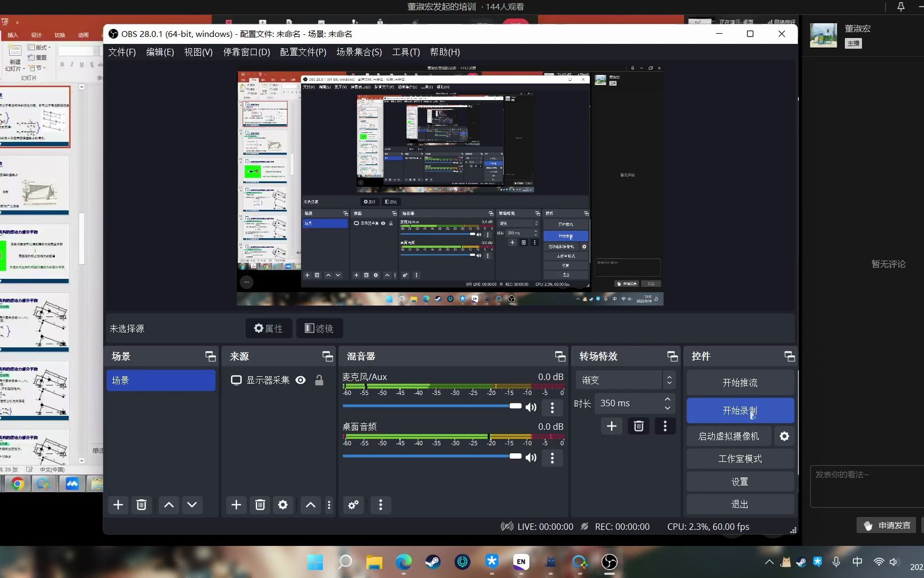Image resolution: width=924 pixels, height=578 pixels.
Task: Add a new scene with plus icon
Action: (118, 505)
